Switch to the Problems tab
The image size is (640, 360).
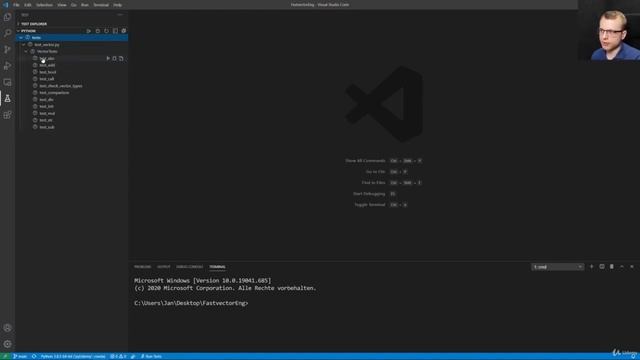(142, 267)
